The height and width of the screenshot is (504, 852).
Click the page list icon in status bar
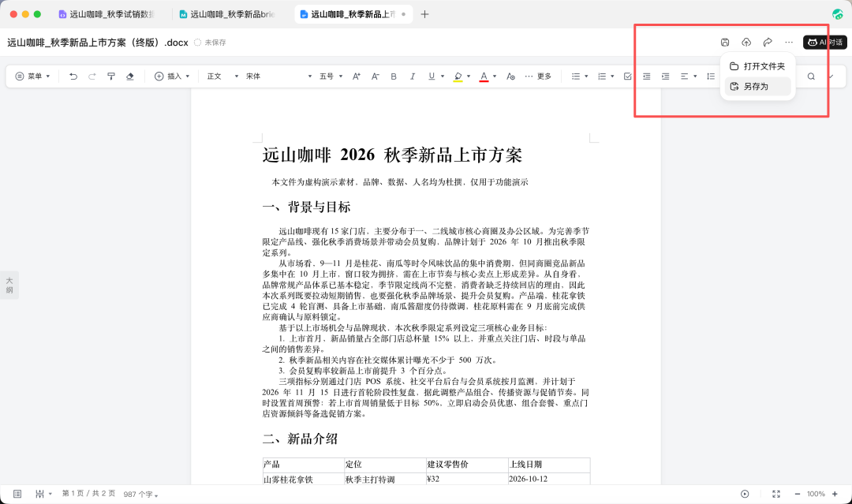coord(17,494)
